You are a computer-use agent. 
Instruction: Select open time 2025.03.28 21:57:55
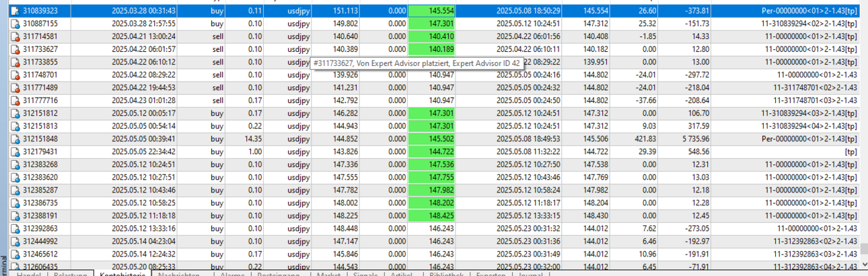click(x=144, y=24)
